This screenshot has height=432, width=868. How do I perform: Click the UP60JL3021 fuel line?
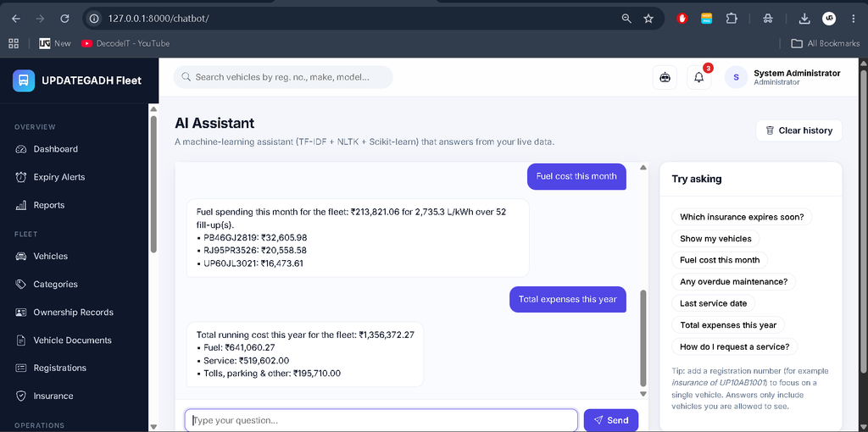pos(250,263)
